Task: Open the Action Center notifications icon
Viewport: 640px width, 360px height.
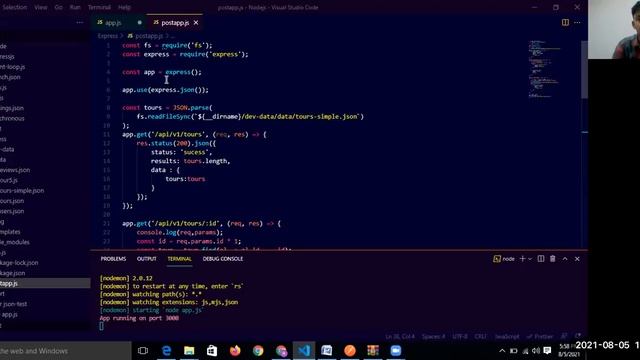Action: [547, 351]
